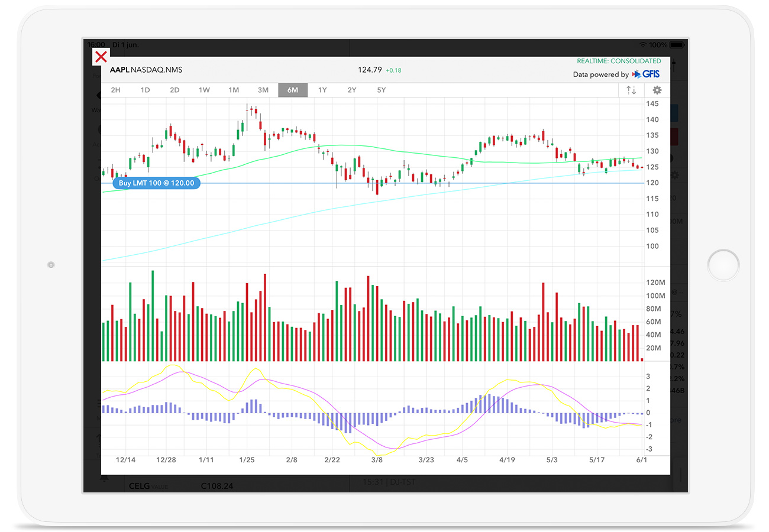This screenshot has height=532, width=769.
Task: Tap the 120M volume axis label
Action: coord(656,283)
